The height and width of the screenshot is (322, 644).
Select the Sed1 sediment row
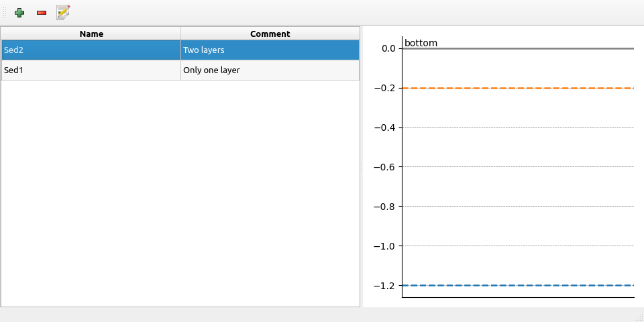tap(91, 70)
